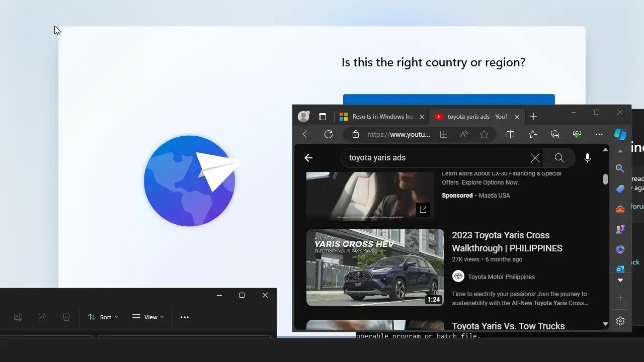Screen dimensions: 644x362
Task: Click "operable program or batch file" terminal text
Action: [x=418, y=335]
